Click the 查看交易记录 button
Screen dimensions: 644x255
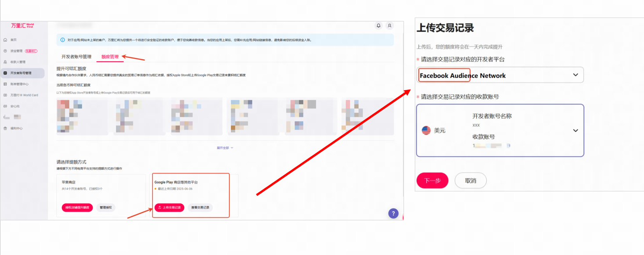point(200,208)
